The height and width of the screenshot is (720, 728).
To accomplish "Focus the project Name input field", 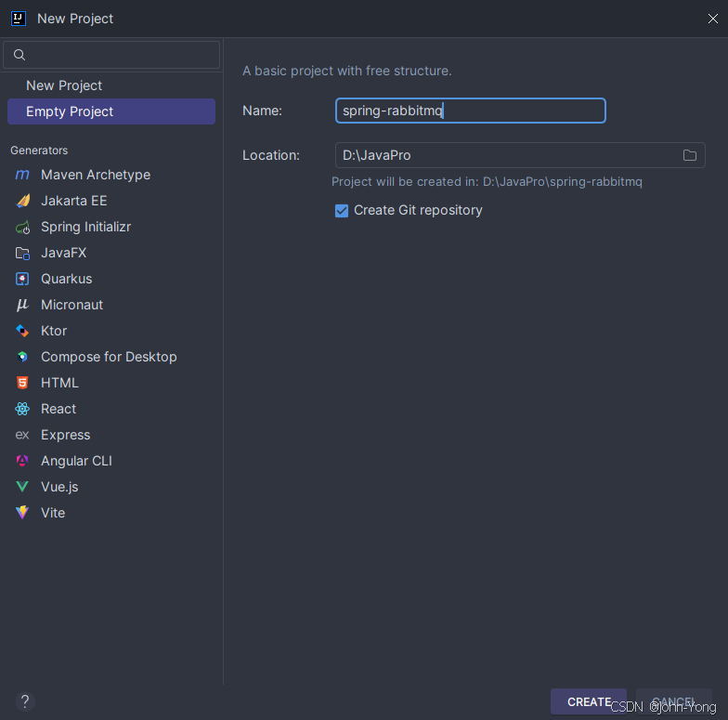I will 470,111.
